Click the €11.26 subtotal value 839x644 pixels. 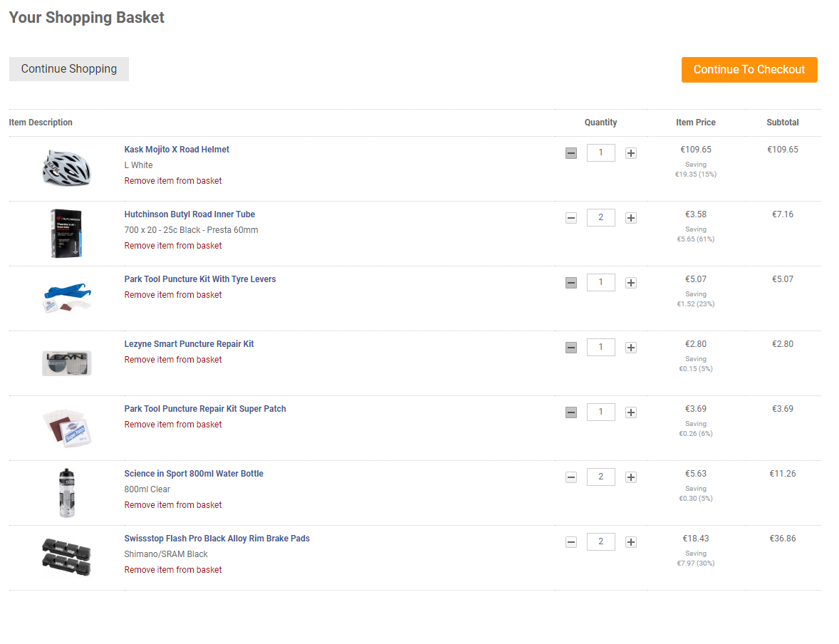click(x=782, y=473)
